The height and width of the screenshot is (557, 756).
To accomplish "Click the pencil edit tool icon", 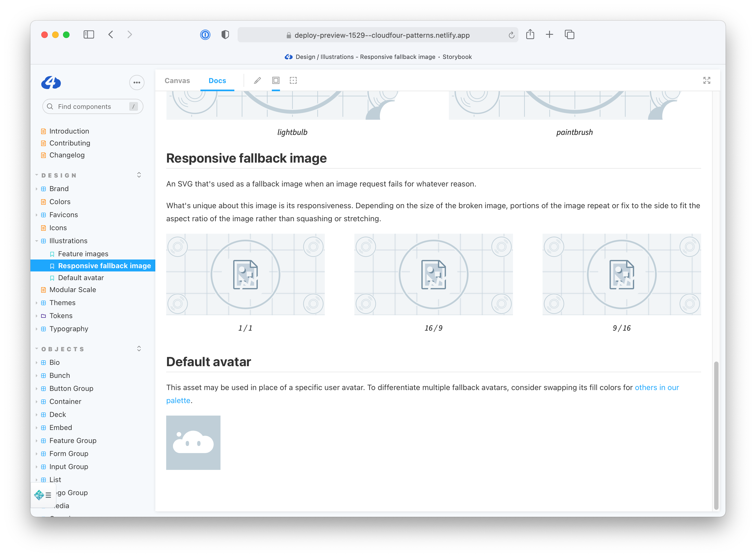I will [x=257, y=81].
